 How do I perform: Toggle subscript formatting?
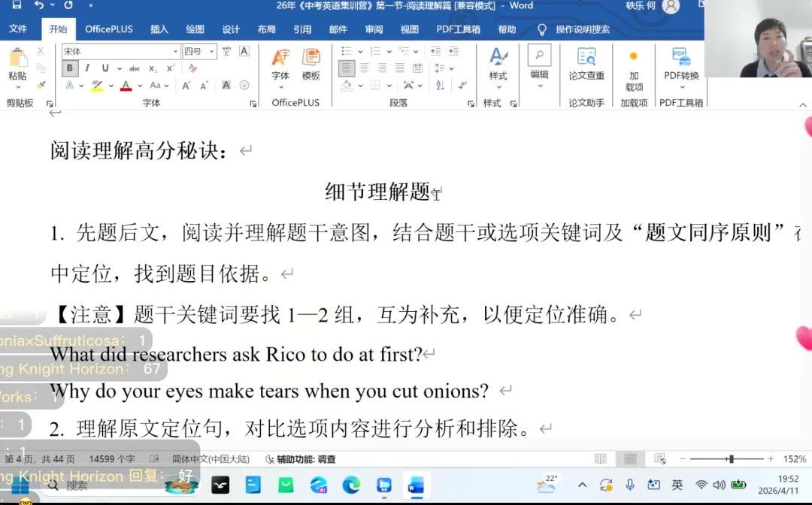(152, 68)
